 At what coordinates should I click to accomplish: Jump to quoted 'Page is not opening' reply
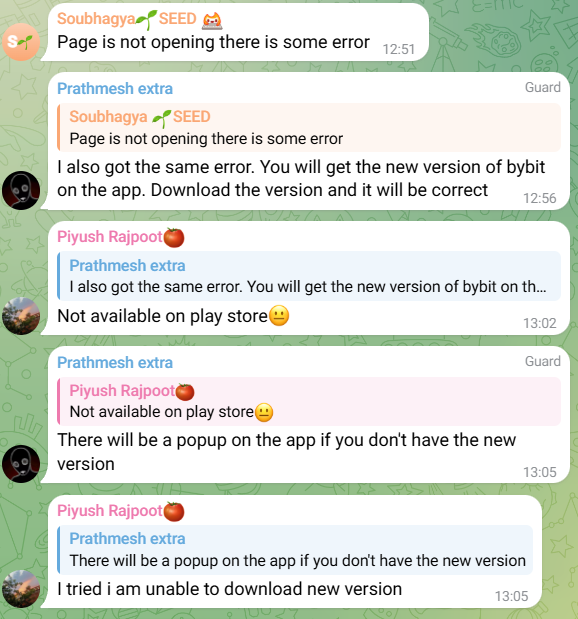[x=309, y=127]
